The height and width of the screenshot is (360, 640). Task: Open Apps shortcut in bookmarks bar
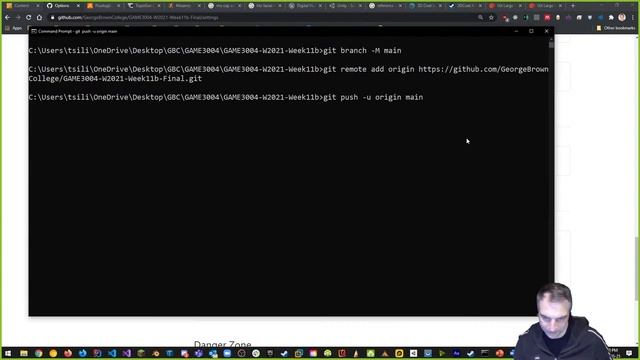click(14, 28)
